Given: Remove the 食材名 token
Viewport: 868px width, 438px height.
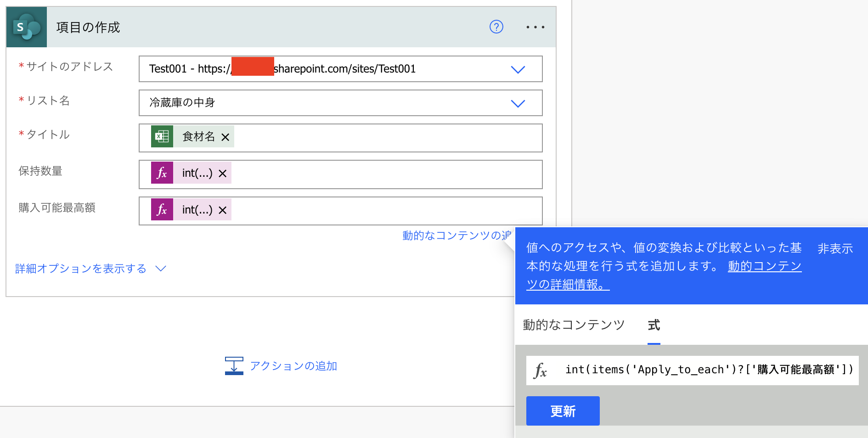Looking at the screenshot, I should coord(225,137).
